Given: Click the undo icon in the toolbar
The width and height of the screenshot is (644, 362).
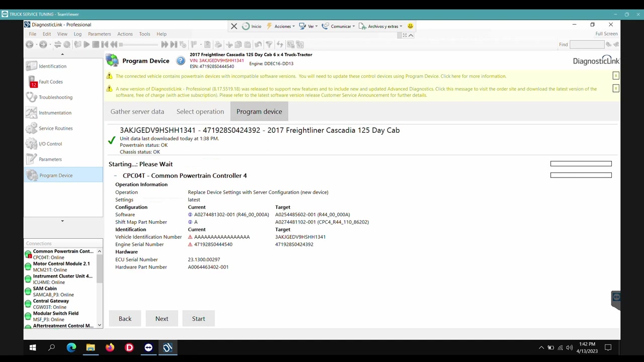Looking at the screenshot, I should 258,45.
